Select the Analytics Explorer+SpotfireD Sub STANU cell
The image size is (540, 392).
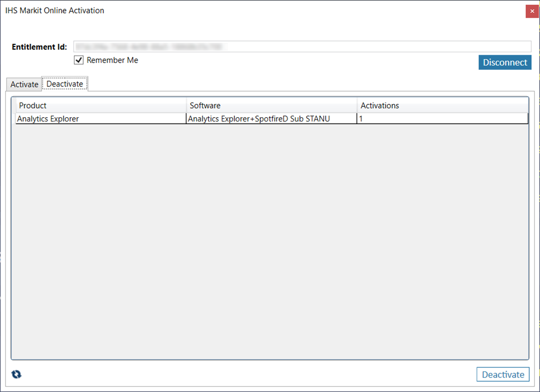[x=272, y=118]
